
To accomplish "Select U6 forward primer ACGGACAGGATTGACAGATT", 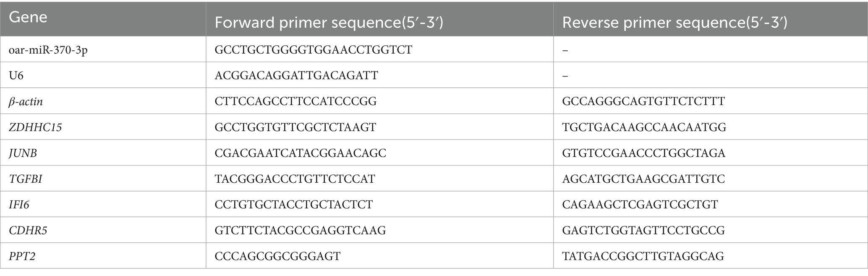I will click(x=296, y=76).
